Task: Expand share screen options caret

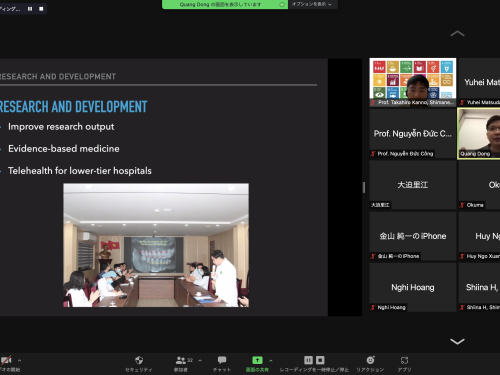Action: pos(271,360)
